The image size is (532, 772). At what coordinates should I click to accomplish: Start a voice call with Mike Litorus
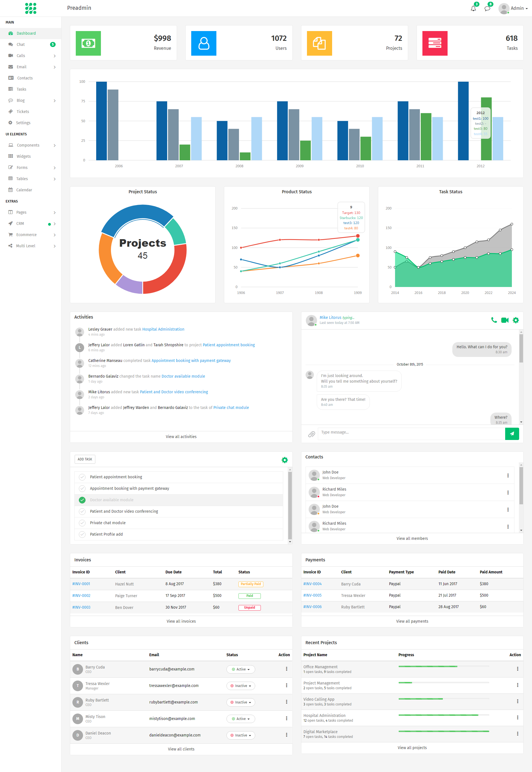coord(494,320)
